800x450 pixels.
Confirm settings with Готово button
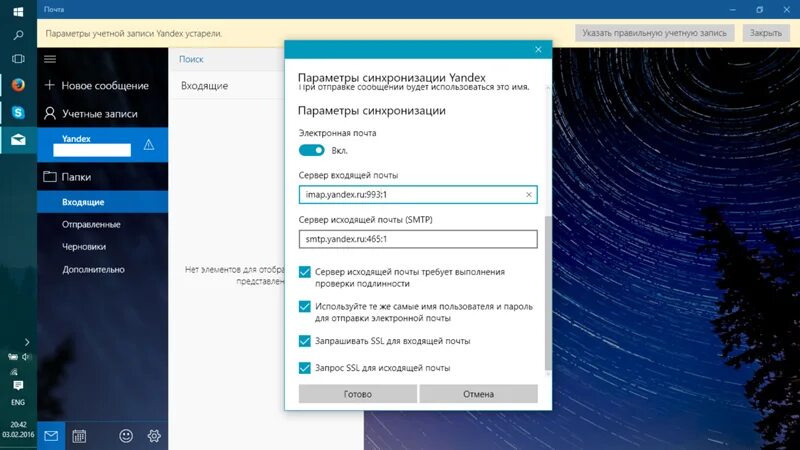[358, 394]
